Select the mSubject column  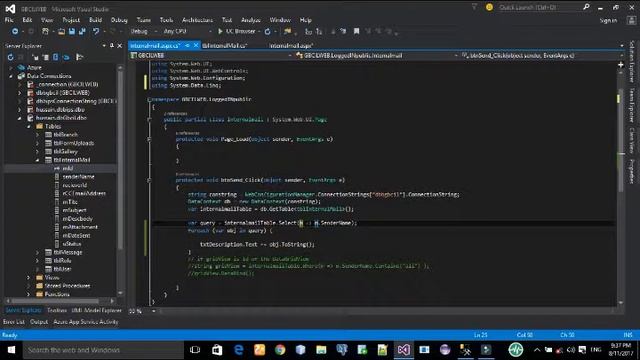coord(74,210)
